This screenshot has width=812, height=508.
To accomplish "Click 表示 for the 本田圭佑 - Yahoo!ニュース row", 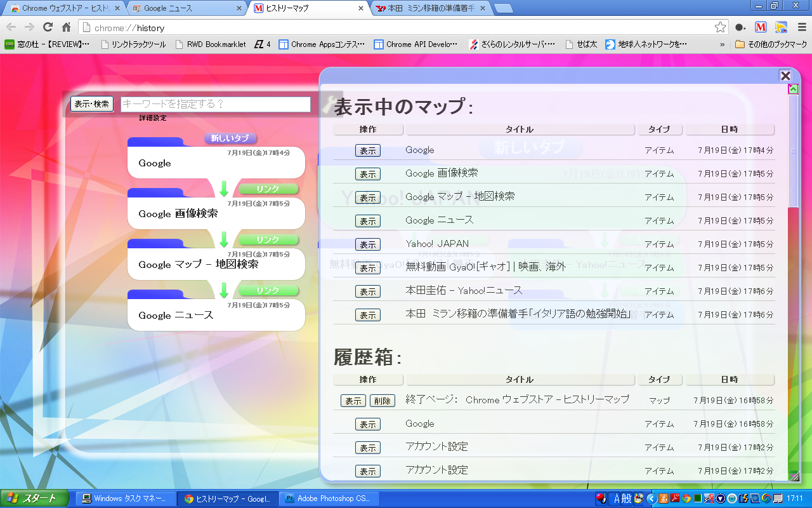I will click(368, 291).
